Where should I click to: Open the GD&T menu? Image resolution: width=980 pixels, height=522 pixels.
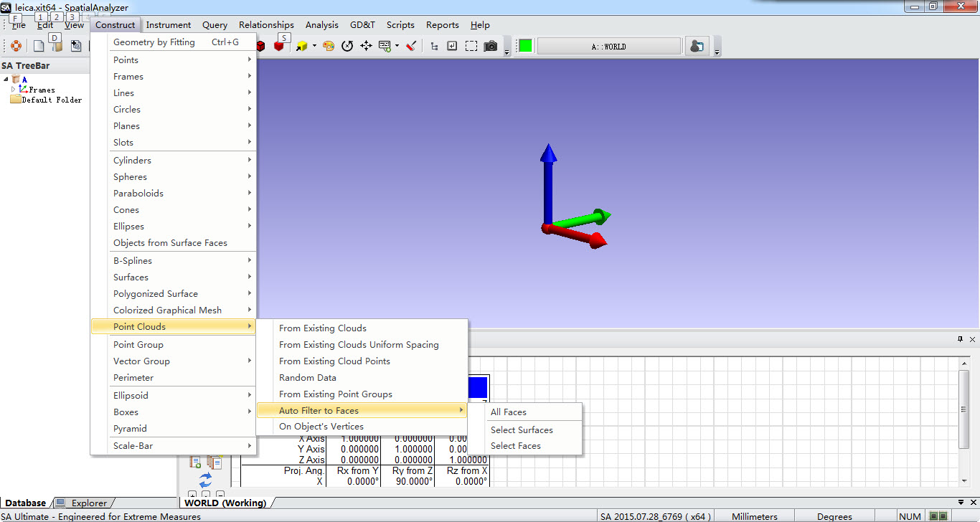362,25
